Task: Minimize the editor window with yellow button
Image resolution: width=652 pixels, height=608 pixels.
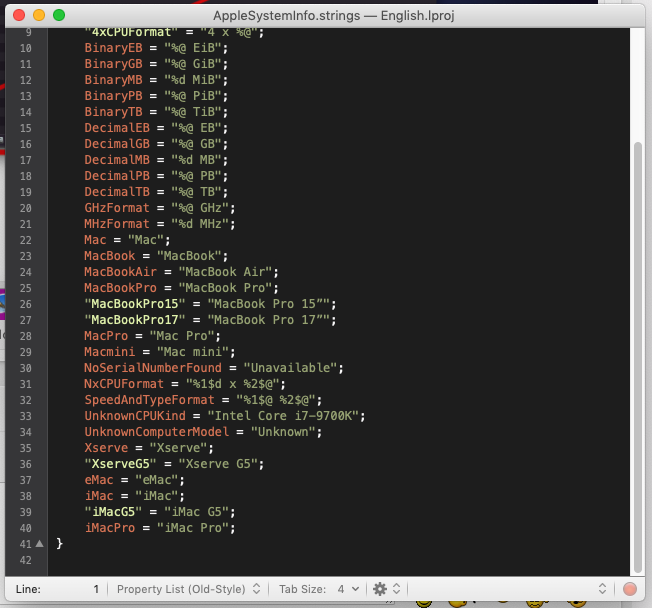Action: coord(39,16)
